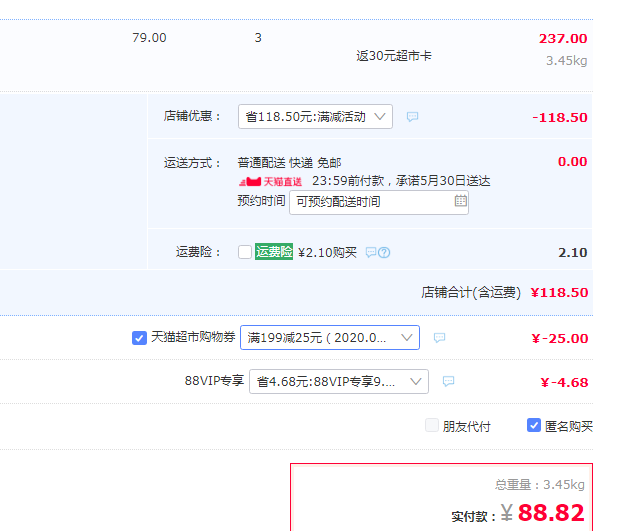Click the 88VIP discount amount ¥-4.68

564,382
